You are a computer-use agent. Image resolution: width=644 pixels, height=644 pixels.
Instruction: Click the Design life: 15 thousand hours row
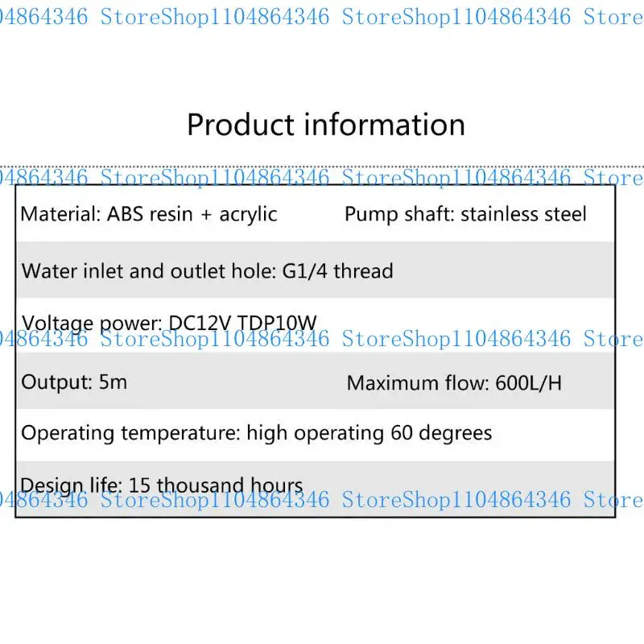pyautogui.click(x=316, y=488)
